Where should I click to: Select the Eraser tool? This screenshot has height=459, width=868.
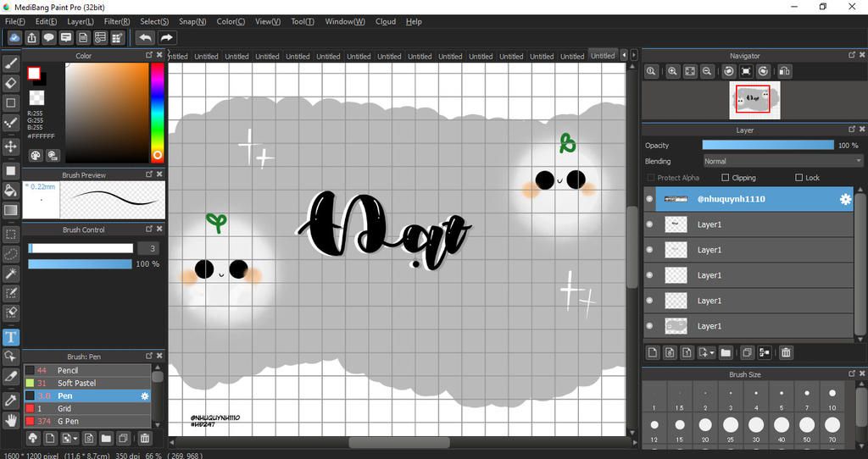point(10,83)
